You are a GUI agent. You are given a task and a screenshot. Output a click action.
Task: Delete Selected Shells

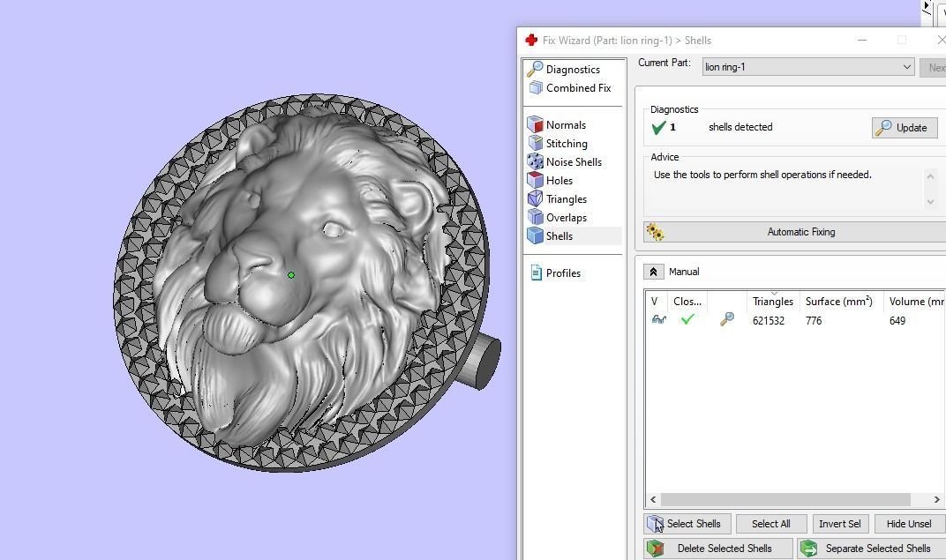coord(718,549)
